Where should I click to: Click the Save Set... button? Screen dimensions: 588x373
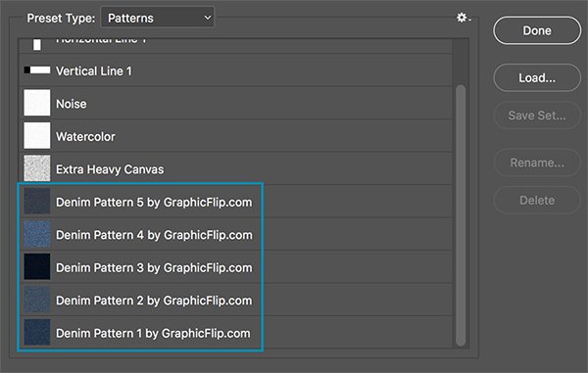pyautogui.click(x=537, y=116)
